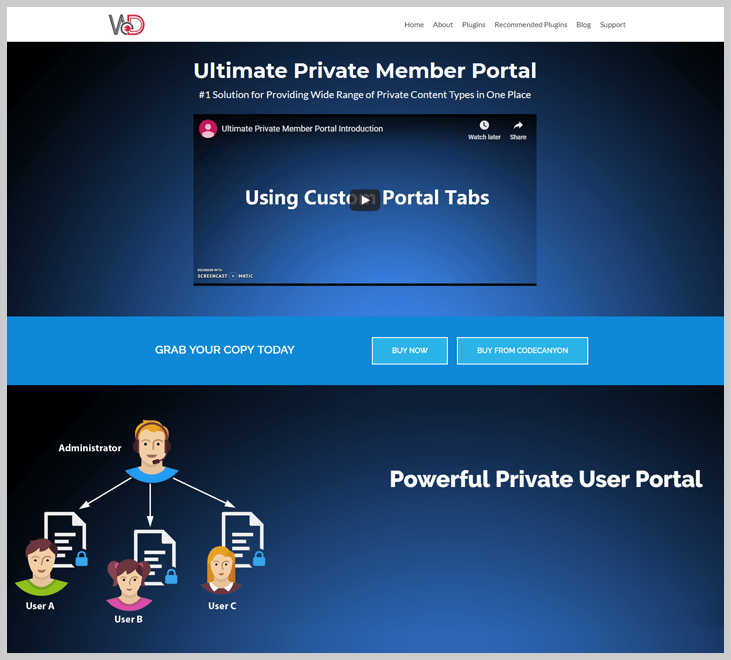Image resolution: width=731 pixels, height=660 pixels.
Task: Click the locked document icon above User C
Action: coord(243,539)
